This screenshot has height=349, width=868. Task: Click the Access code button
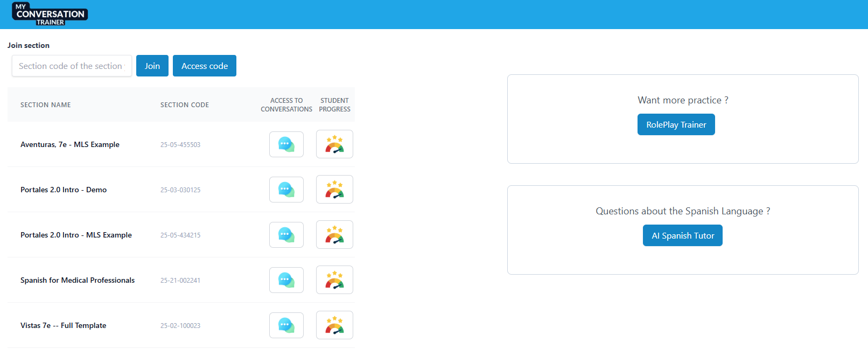(x=205, y=66)
